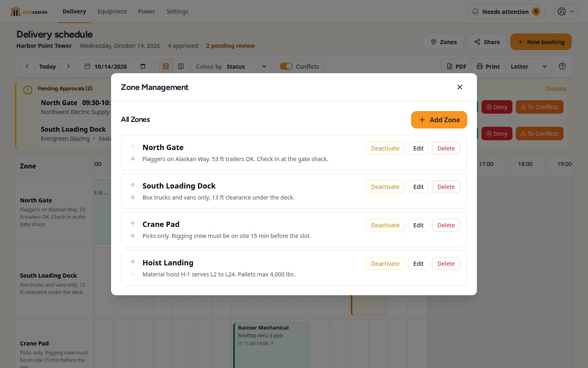The width and height of the screenshot is (588, 368).
Task: Export schedule as PDF
Action: click(457, 66)
